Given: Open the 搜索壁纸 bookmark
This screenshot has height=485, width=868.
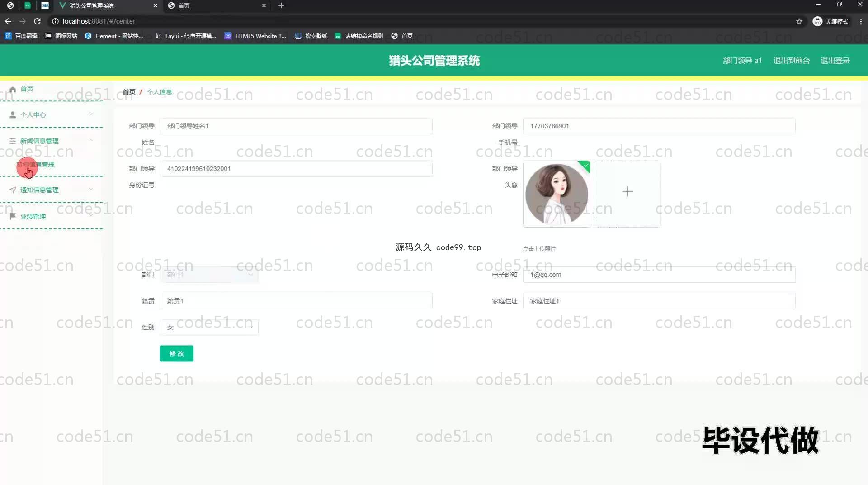Looking at the screenshot, I should click(x=311, y=36).
